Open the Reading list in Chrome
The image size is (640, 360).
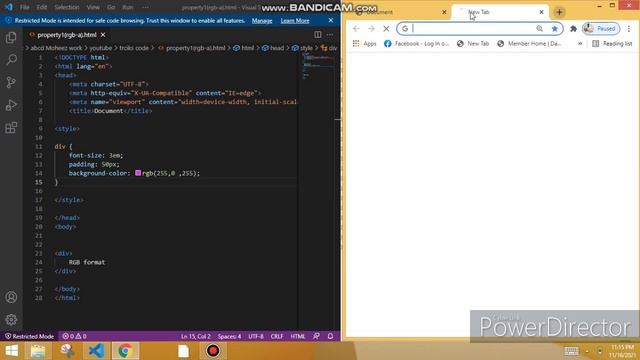coord(612,43)
